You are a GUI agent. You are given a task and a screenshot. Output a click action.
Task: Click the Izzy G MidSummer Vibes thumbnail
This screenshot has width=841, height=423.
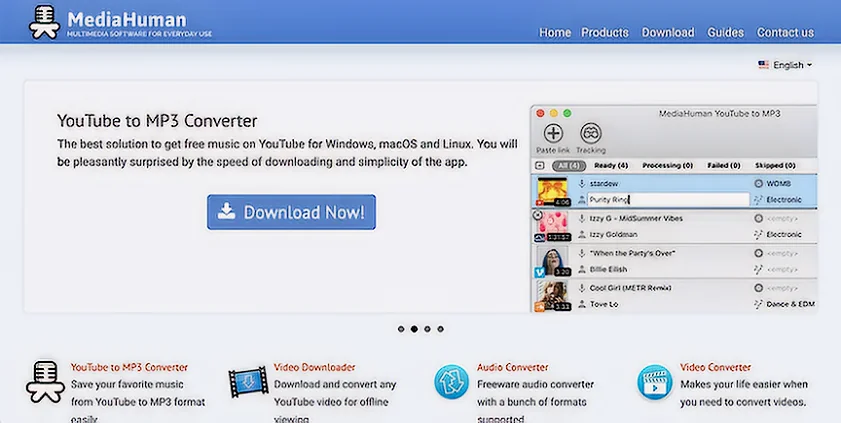click(x=552, y=226)
